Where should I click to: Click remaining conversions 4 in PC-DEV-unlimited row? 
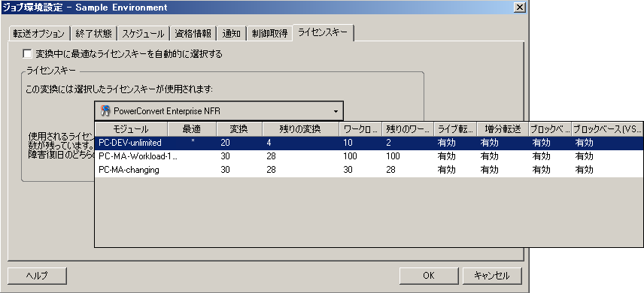coord(269,143)
